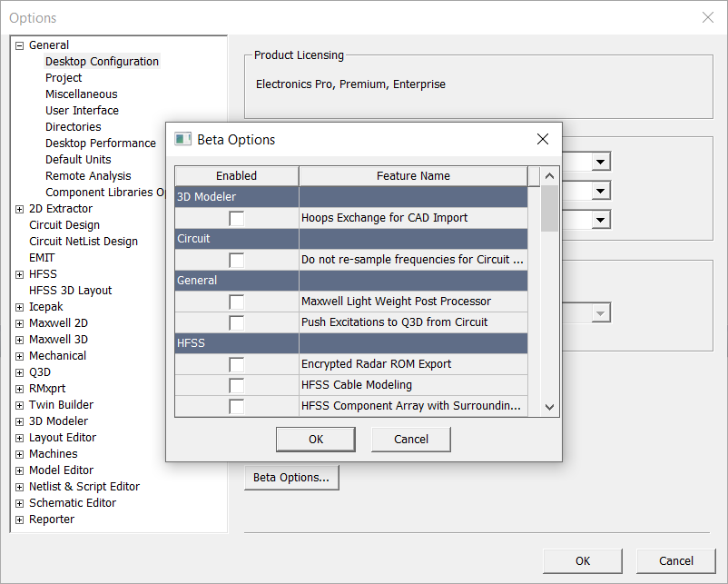
Task: Enable Encrypted Radar ROM Export
Action: point(237,363)
